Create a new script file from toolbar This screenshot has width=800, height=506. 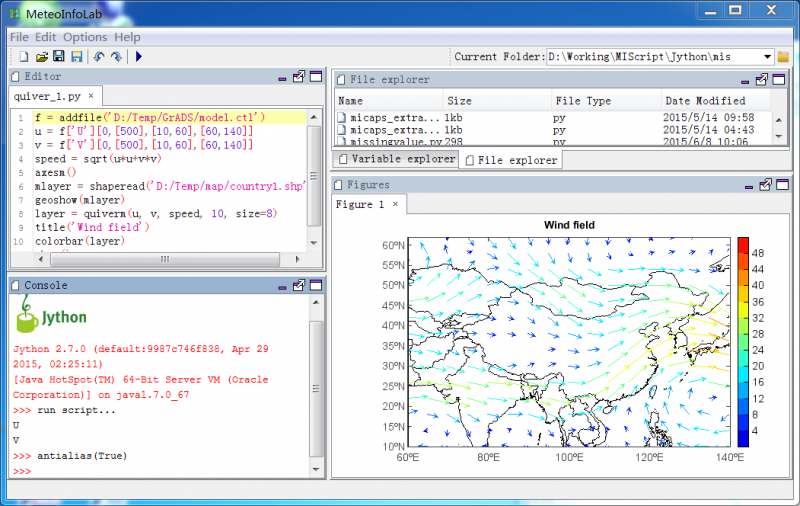(25, 57)
